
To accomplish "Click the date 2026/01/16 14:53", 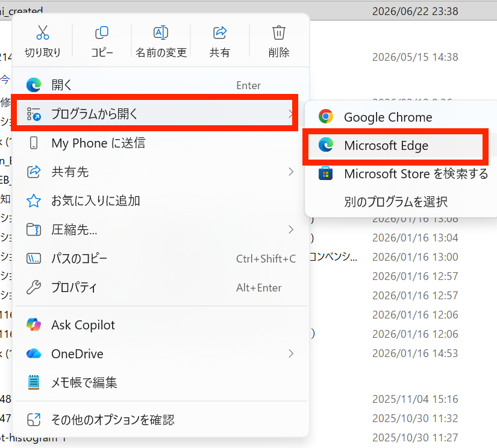I will tap(415, 353).
